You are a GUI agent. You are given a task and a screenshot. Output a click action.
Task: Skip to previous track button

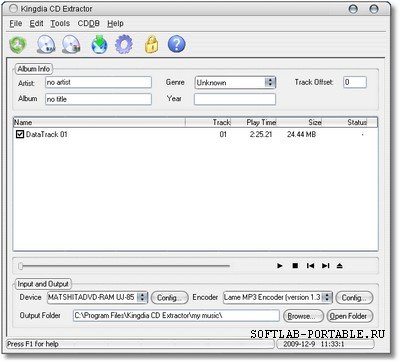[x=310, y=266]
